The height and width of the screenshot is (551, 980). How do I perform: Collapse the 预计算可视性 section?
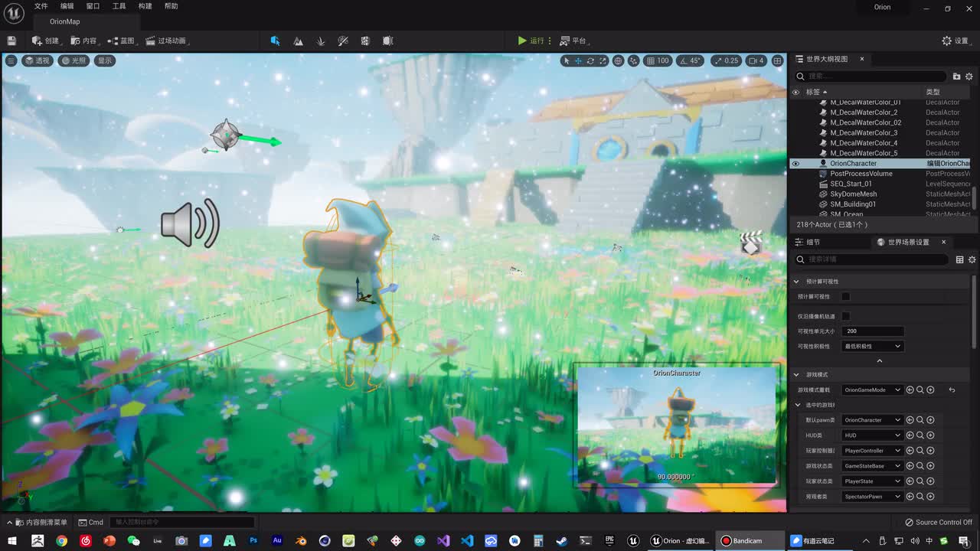coord(796,282)
